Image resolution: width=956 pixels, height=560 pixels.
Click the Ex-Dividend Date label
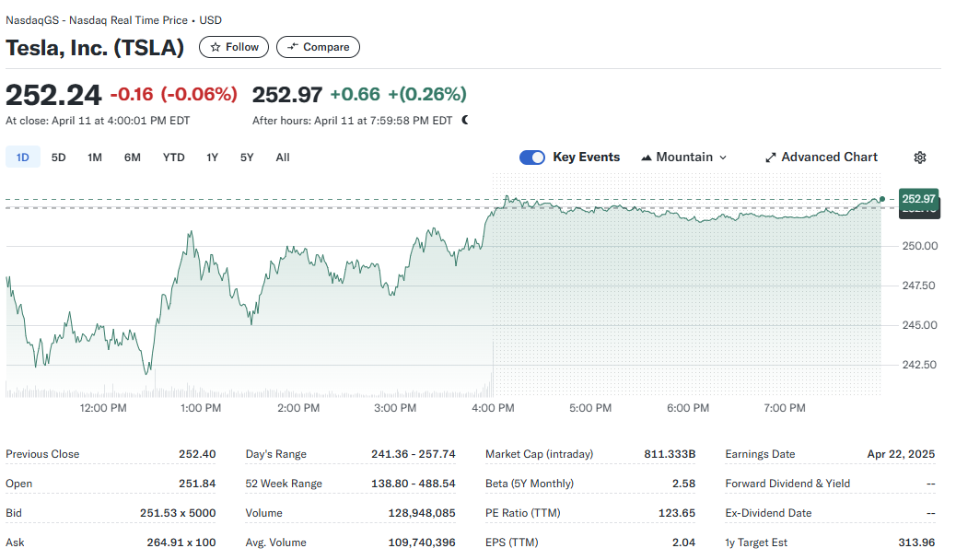coord(768,513)
